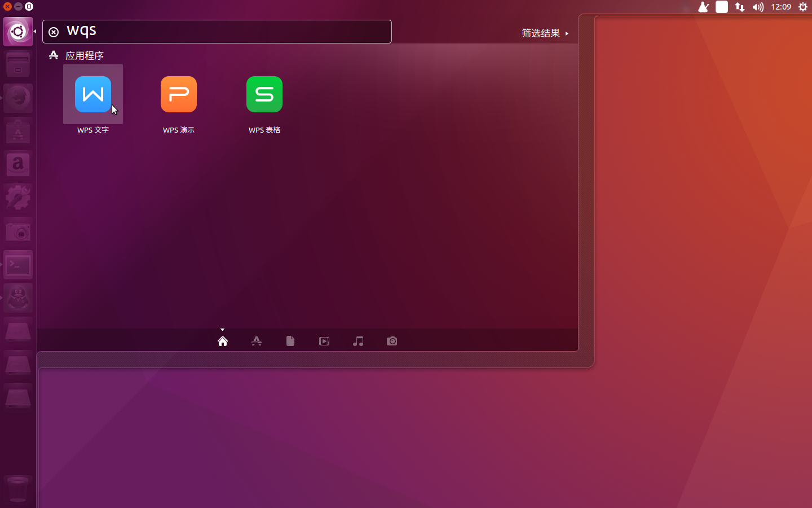Start the Amazon app in the launcher
The height and width of the screenshot is (508, 812).
(x=18, y=165)
